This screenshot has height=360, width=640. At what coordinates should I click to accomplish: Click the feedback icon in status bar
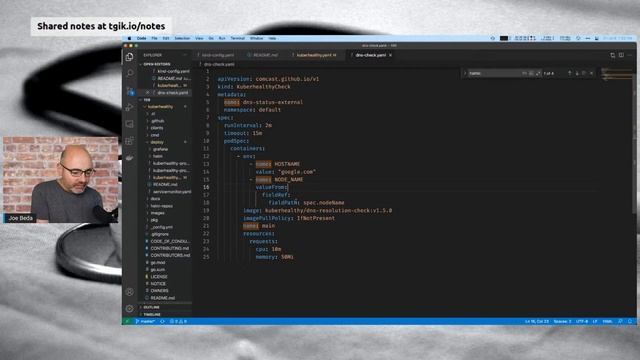click(620, 321)
